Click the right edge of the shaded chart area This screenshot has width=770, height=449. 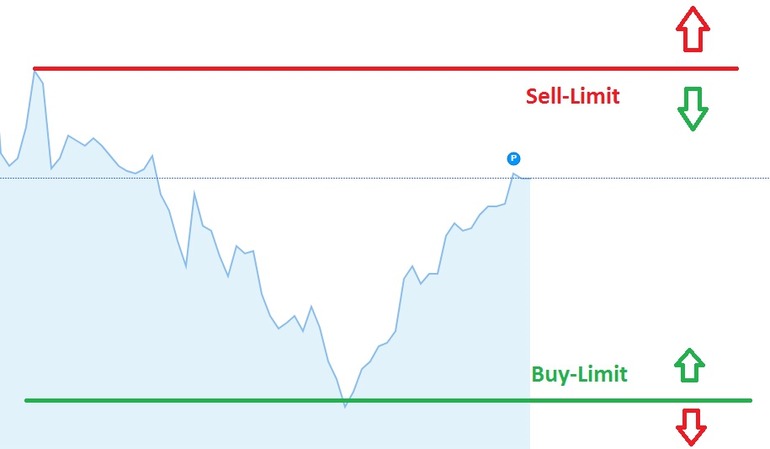point(530,314)
